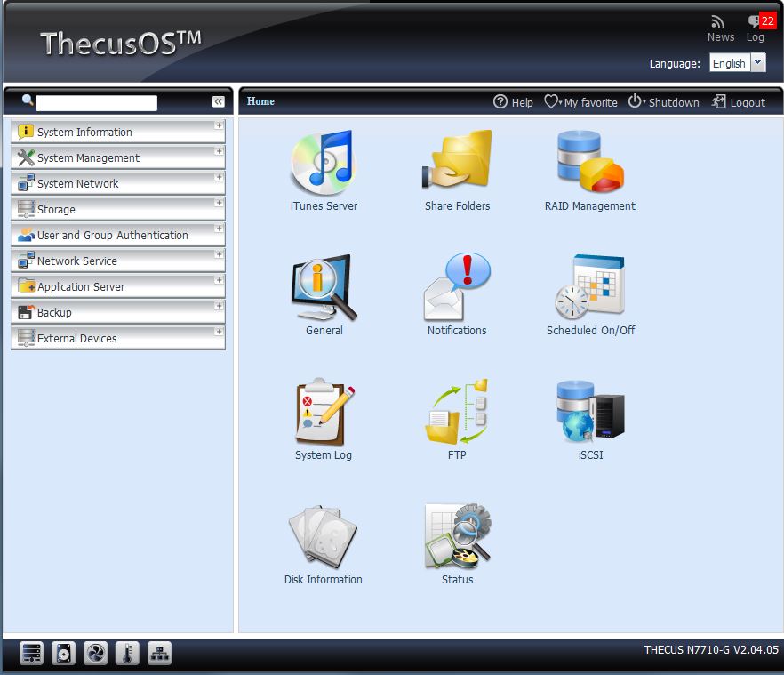Image resolution: width=784 pixels, height=675 pixels.
Task: Open the Notifications icon
Action: coord(457,286)
